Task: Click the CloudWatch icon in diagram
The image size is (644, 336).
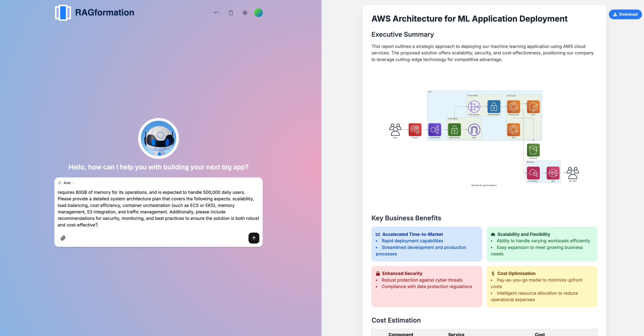Action: coord(533,173)
